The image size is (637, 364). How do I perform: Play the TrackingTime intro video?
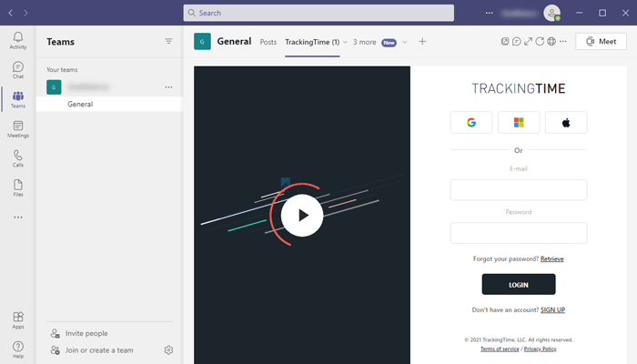coord(302,216)
